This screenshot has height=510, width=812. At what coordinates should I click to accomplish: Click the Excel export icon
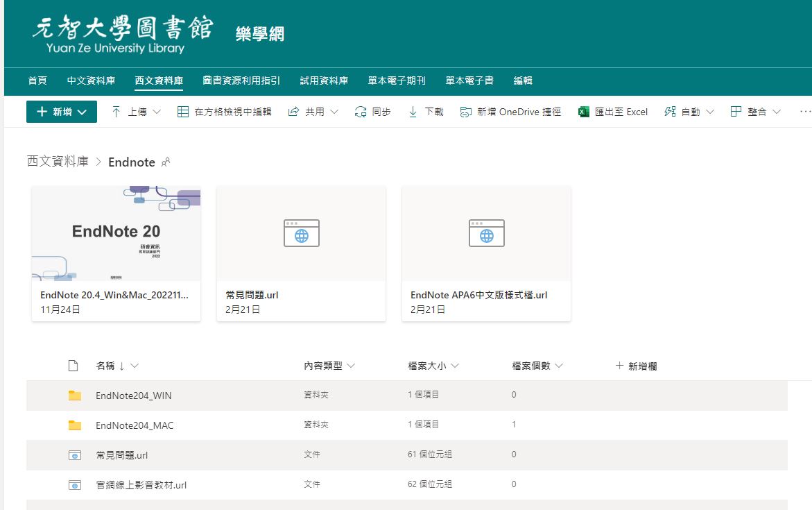pyautogui.click(x=584, y=112)
